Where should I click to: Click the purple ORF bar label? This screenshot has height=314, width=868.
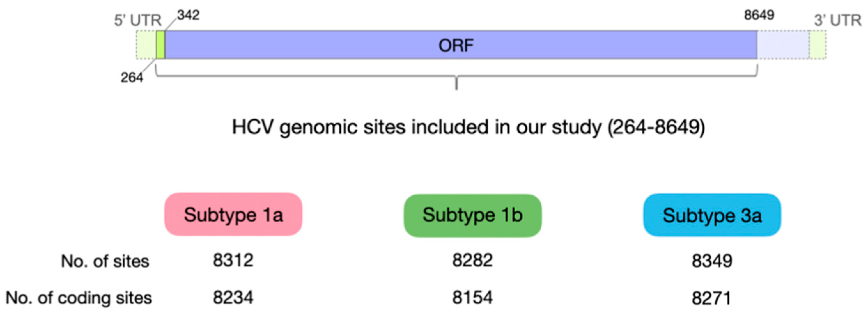click(x=456, y=45)
